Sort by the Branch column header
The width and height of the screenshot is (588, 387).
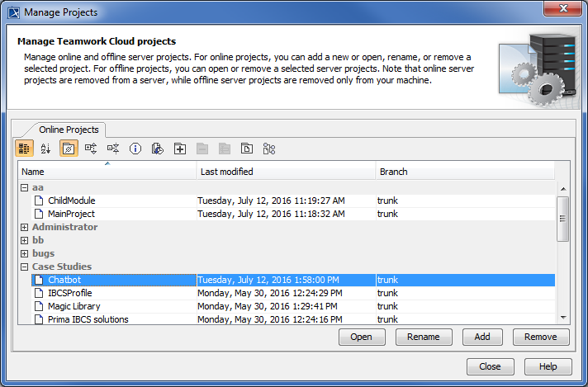pos(465,171)
